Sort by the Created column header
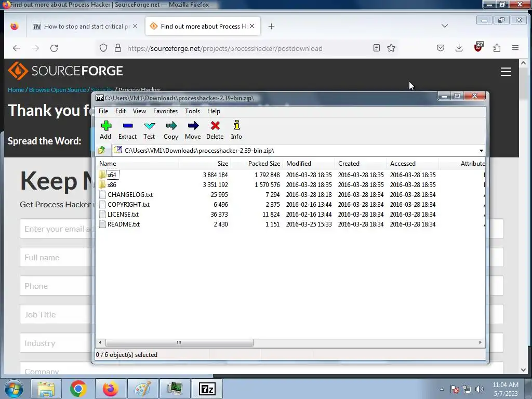 click(x=361, y=163)
